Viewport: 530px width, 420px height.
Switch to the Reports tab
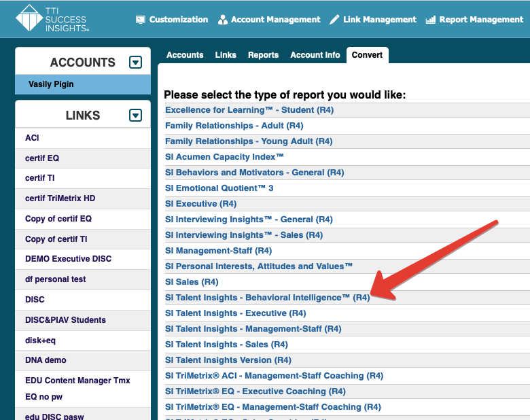[x=263, y=55]
